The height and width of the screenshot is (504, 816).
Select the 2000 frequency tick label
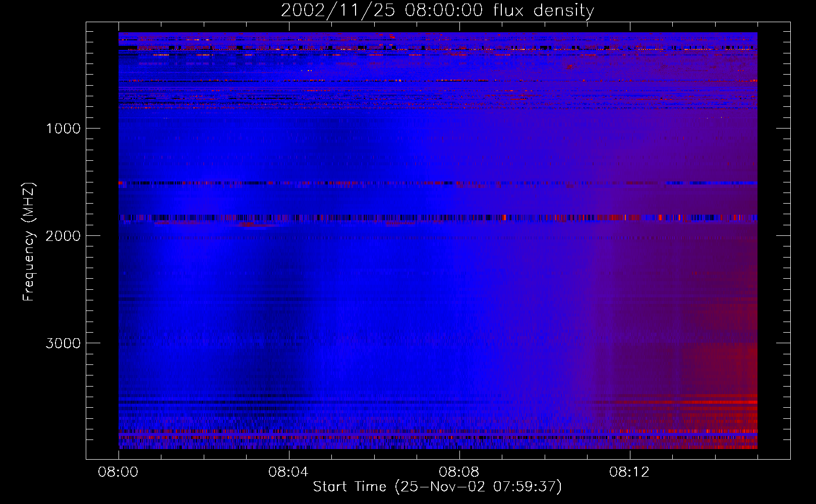[63, 236]
